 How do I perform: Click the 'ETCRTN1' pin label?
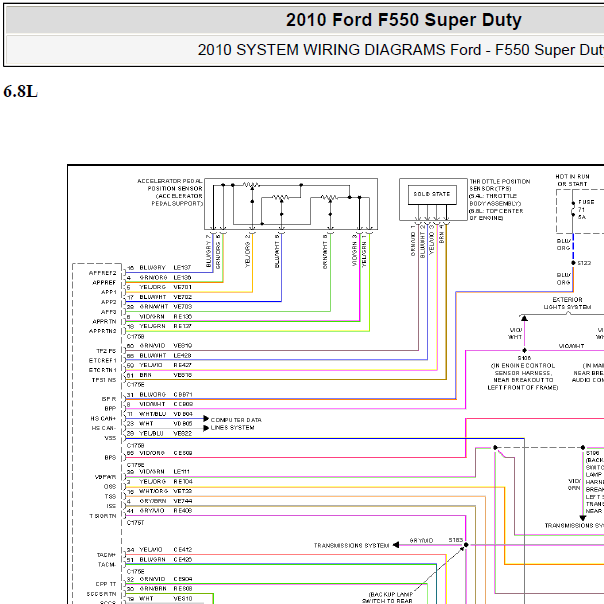(102, 370)
